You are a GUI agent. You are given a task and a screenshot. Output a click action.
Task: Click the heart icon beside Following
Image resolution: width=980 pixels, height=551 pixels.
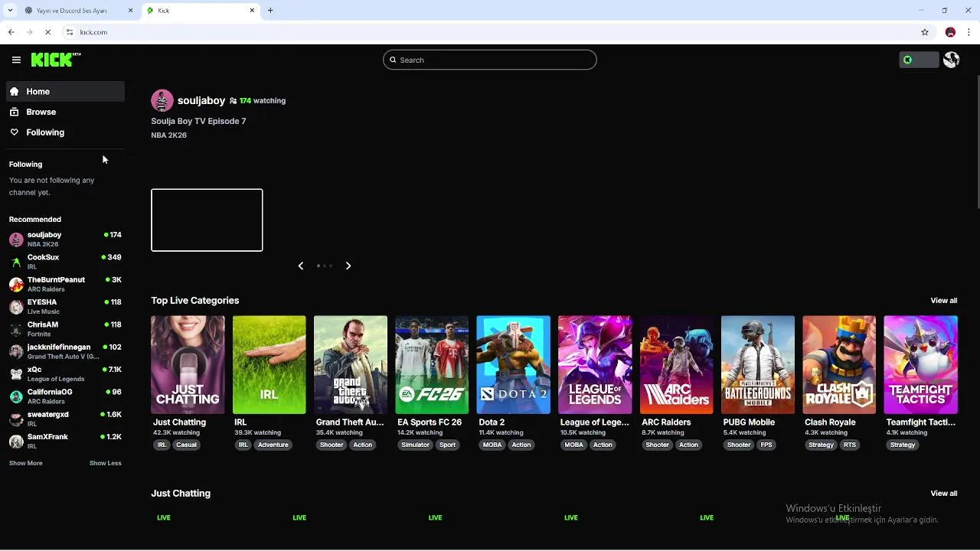[14, 132]
